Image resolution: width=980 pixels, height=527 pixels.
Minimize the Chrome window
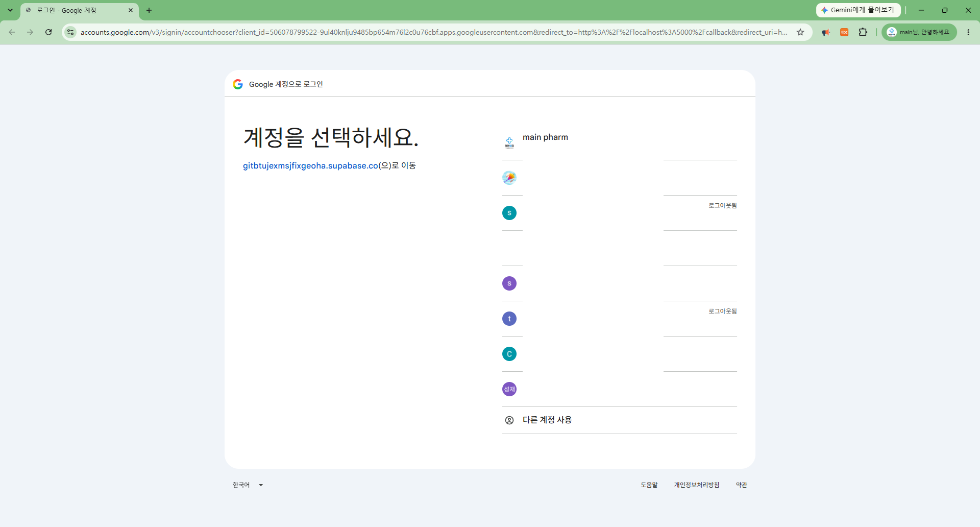tap(921, 10)
